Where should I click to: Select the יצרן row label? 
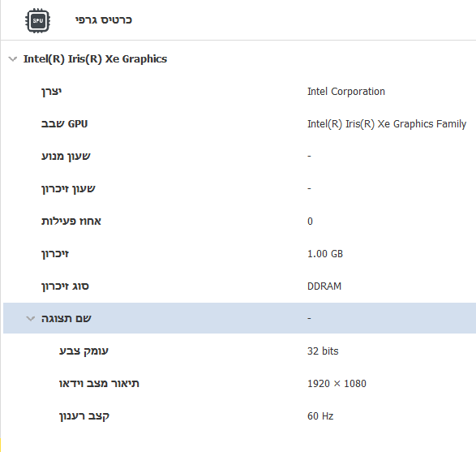click(51, 92)
